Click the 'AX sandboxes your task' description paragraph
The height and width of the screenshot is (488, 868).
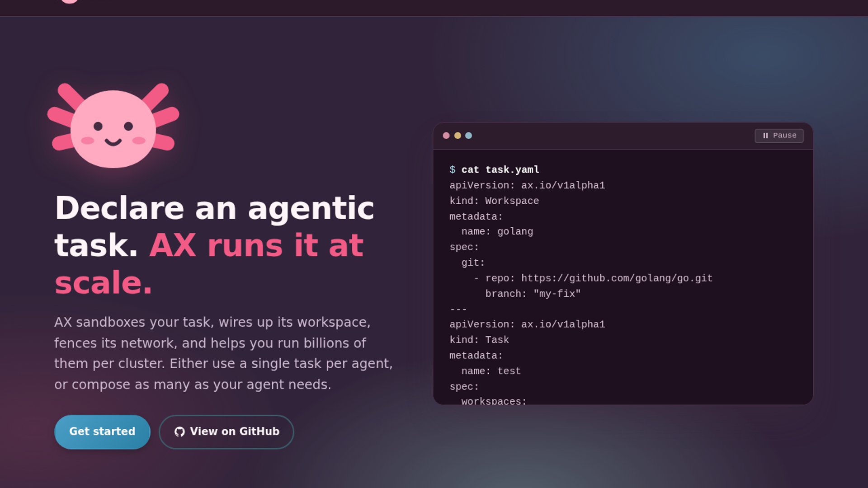[224, 353]
